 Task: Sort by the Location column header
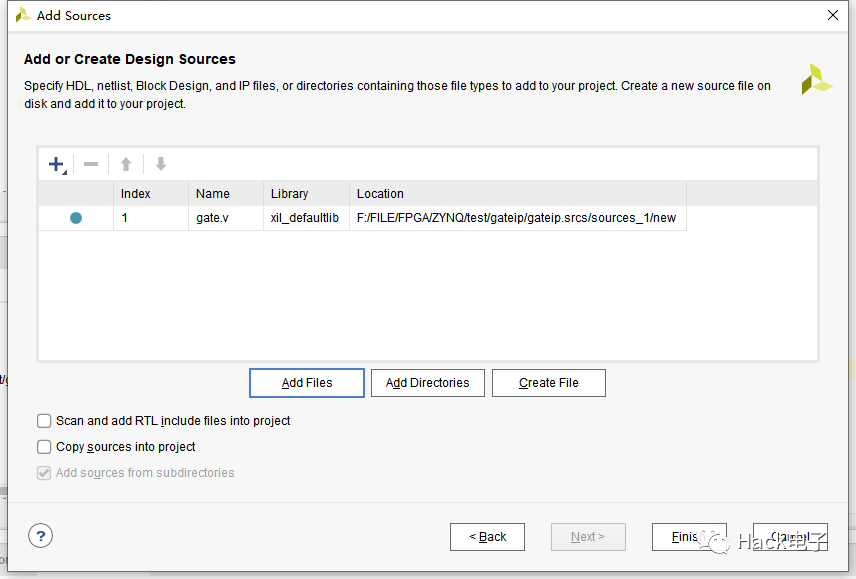click(x=518, y=194)
